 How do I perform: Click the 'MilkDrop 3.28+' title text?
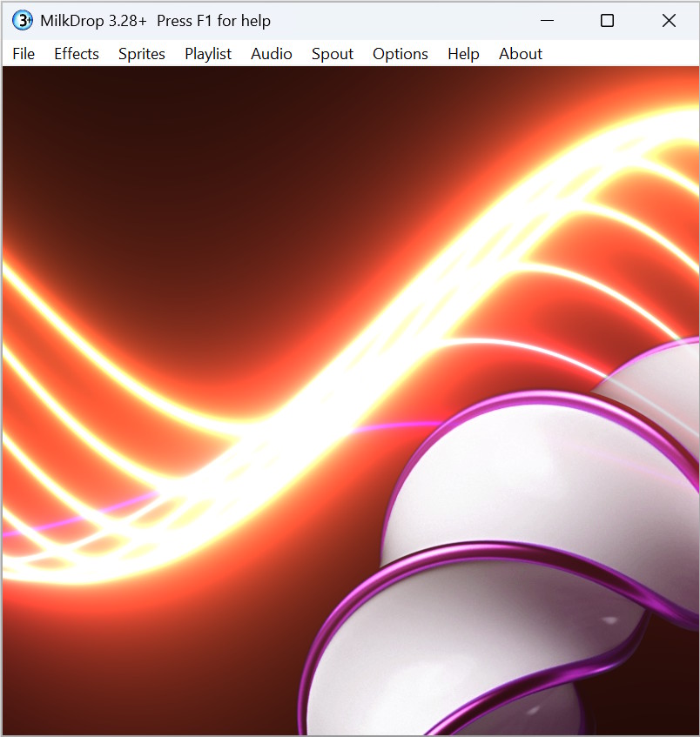93,21
